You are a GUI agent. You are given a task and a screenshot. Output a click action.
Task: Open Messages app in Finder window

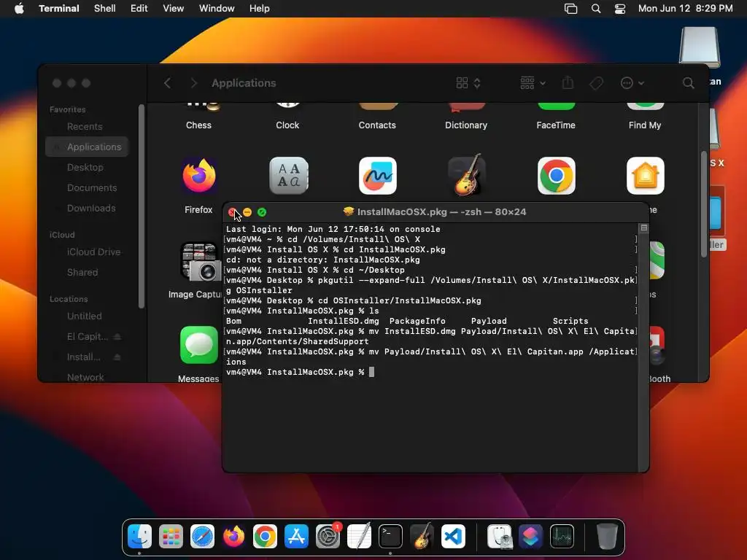(199, 345)
